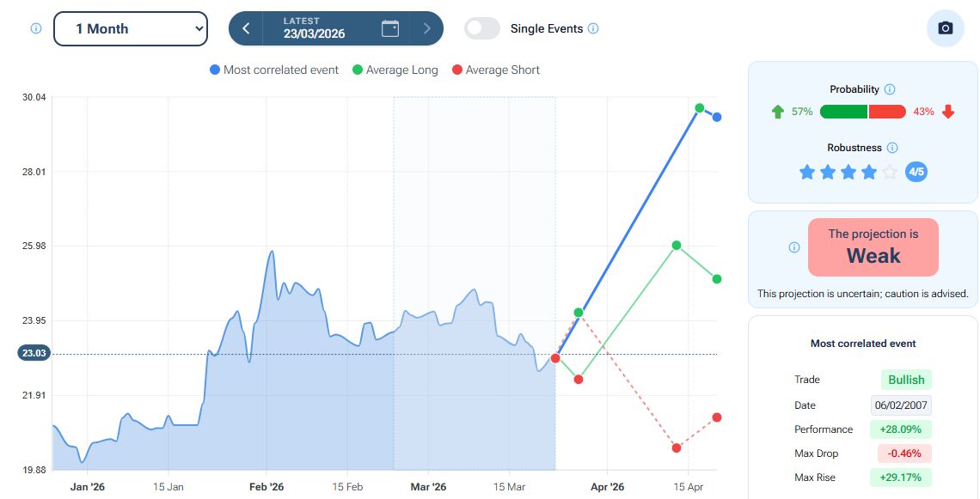Click the camera screenshot icon
Image resolution: width=980 pixels, height=499 pixels.
pos(945,28)
